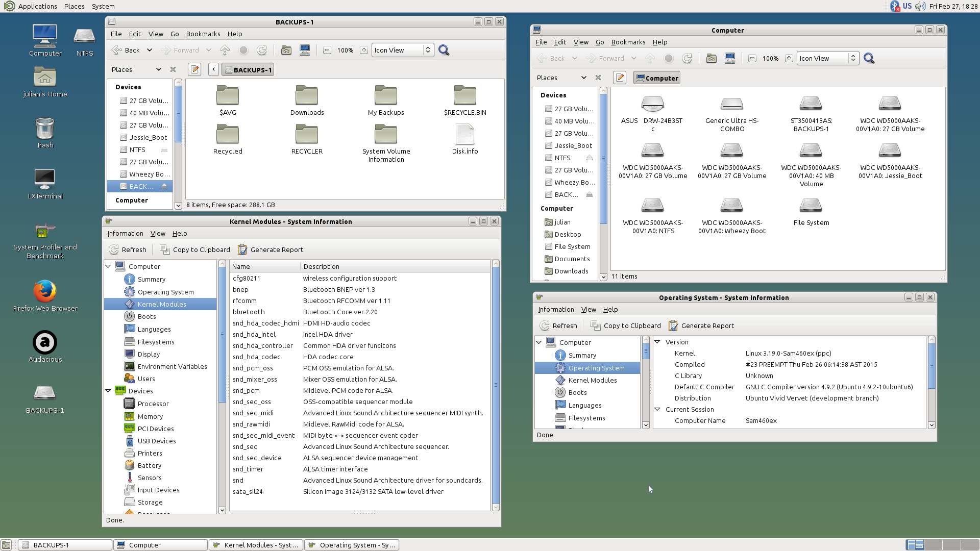Click the Generate Report icon in Kernel Modules window
The image size is (980, 551).
(x=242, y=249)
